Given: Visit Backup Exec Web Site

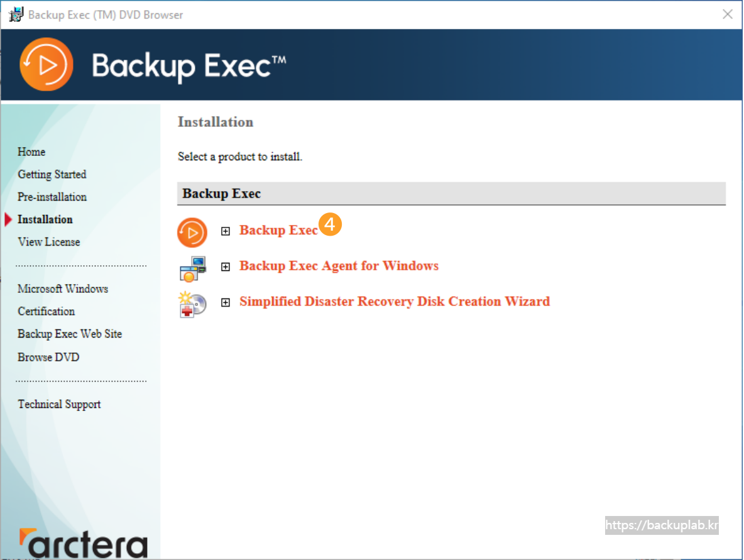Looking at the screenshot, I should point(70,334).
